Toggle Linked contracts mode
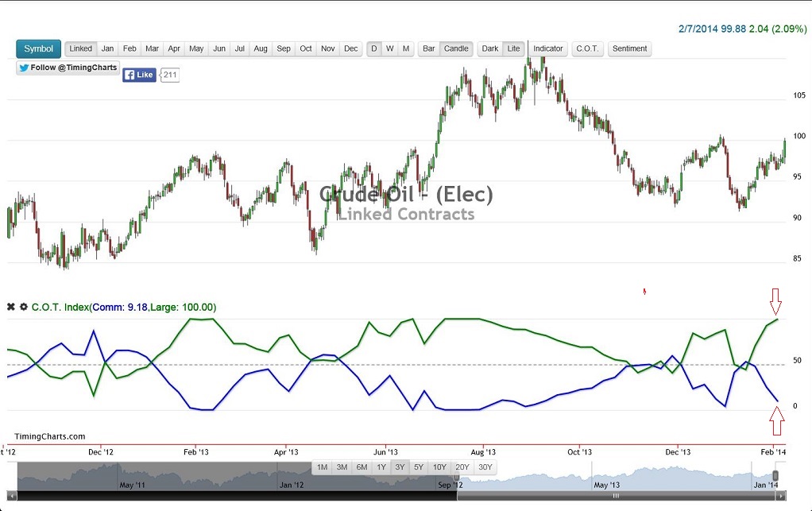Viewport: 812px width, 511px height. 80,48
